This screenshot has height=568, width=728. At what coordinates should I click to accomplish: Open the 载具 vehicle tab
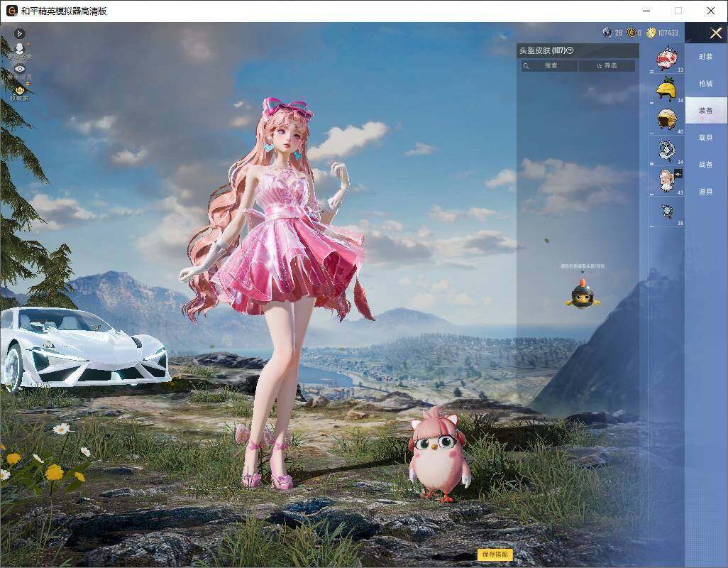706,138
